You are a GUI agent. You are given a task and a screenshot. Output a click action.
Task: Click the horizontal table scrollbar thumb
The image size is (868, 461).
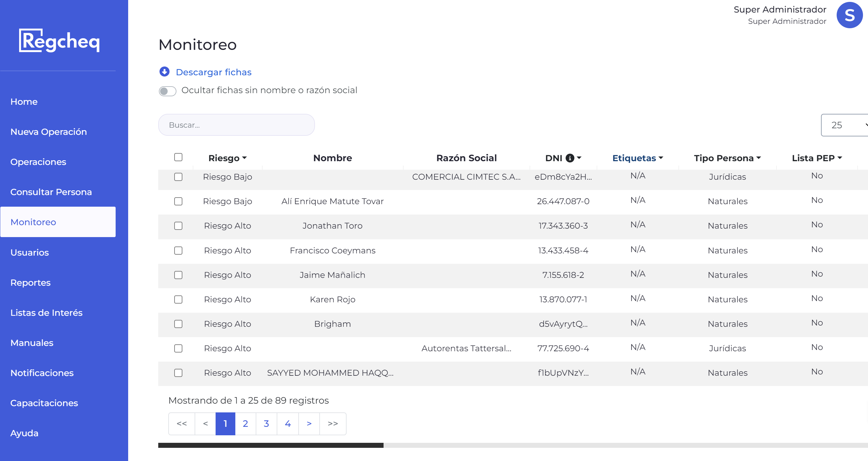270,445
